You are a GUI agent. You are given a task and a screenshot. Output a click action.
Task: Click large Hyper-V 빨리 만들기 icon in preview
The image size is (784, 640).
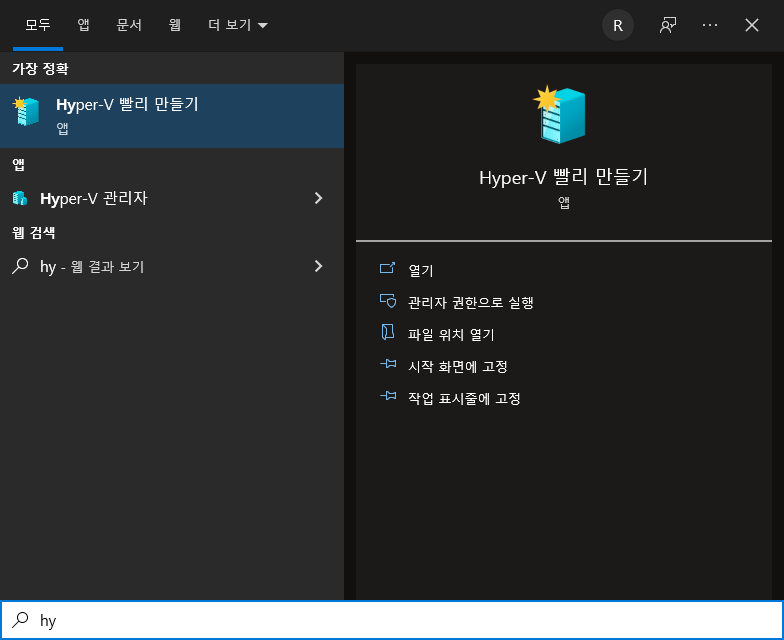point(559,115)
